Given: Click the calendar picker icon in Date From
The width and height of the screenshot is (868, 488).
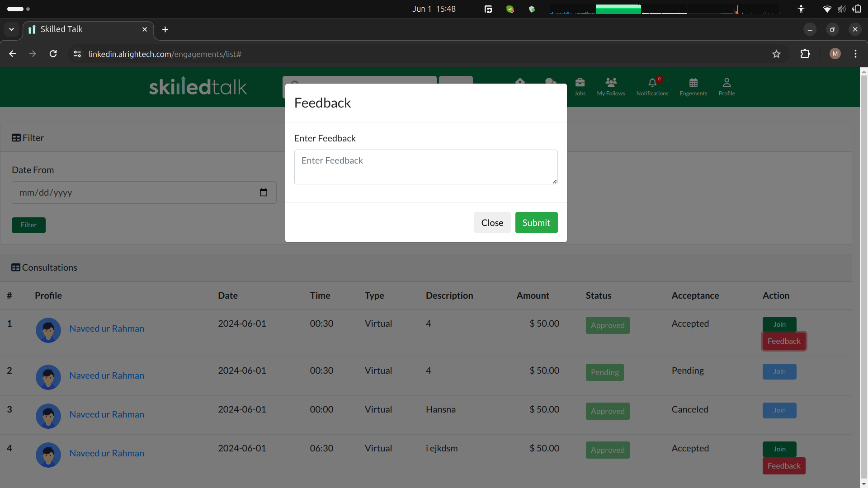Looking at the screenshot, I should [264, 192].
